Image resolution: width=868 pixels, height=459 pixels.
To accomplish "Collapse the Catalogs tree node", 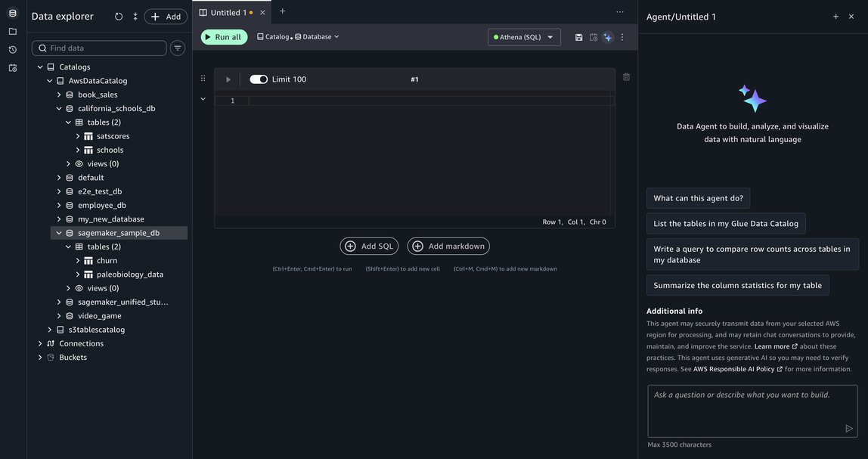I will 40,67.
